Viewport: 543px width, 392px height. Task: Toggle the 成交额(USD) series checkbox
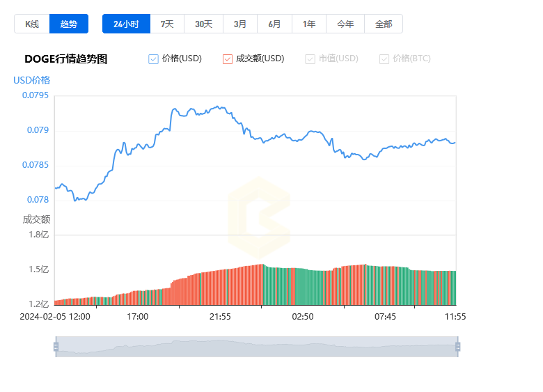click(x=228, y=59)
